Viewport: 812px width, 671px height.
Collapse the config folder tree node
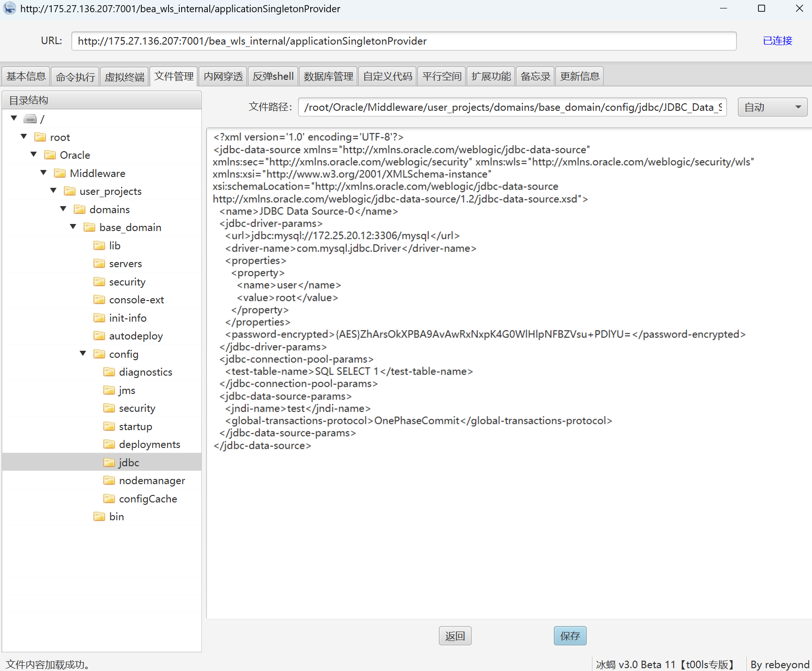click(x=83, y=354)
